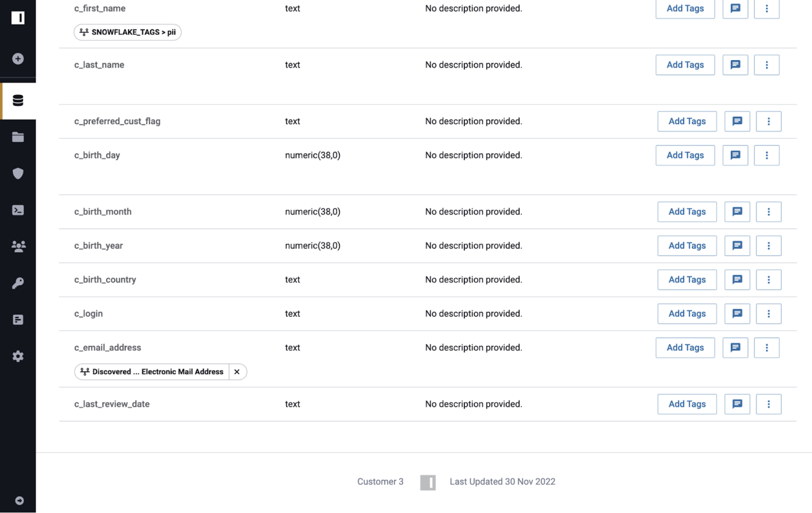
Task: Open the Policies shield icon
Action: [x=18, y=174]
